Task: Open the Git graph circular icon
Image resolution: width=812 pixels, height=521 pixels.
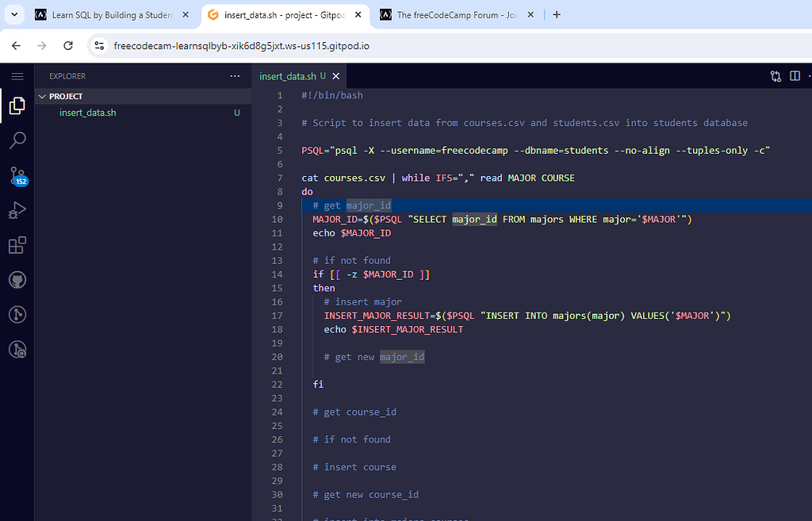Action: [17, 315]
